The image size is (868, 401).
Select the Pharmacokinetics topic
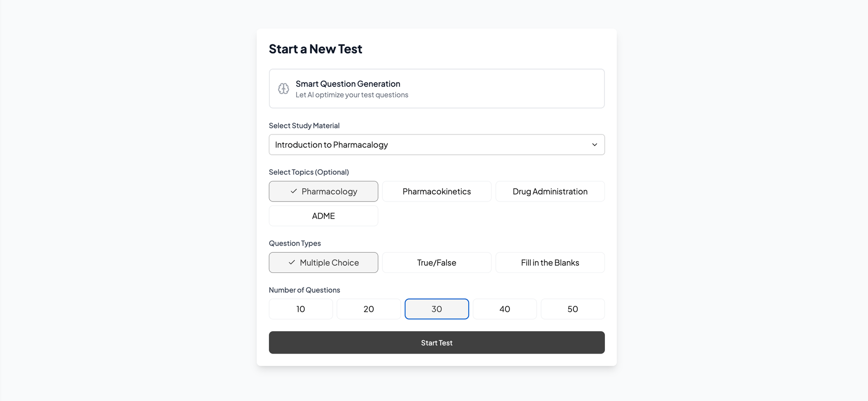tap(436, 191)
